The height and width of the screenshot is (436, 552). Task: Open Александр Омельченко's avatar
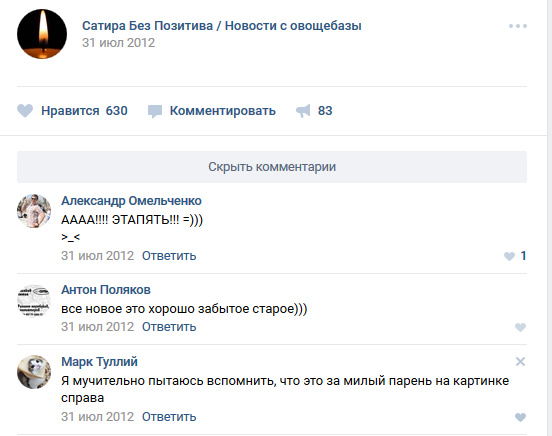[34, 211]
